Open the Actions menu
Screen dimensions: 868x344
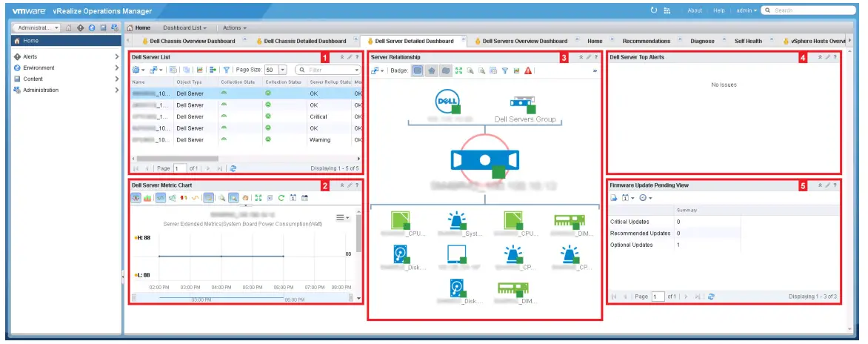[235, 27]
